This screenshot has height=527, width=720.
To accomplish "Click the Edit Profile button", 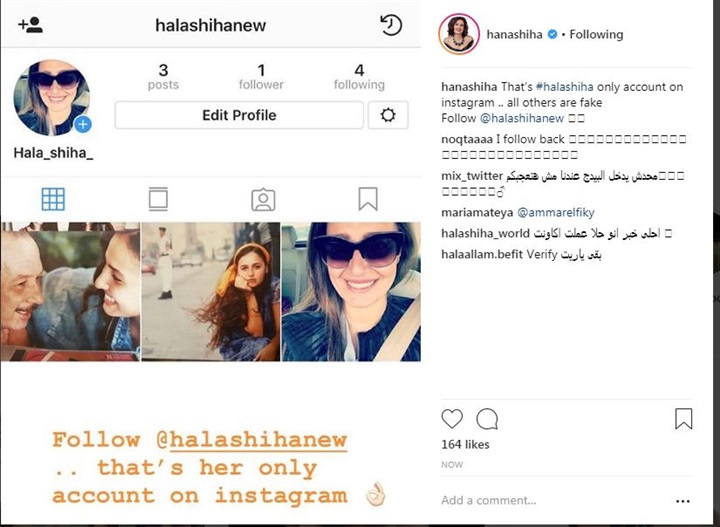I will 239,115.
